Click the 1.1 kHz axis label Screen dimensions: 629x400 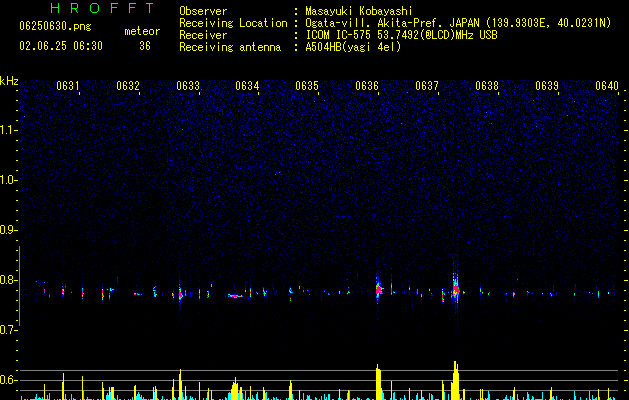tap(9, 130)
